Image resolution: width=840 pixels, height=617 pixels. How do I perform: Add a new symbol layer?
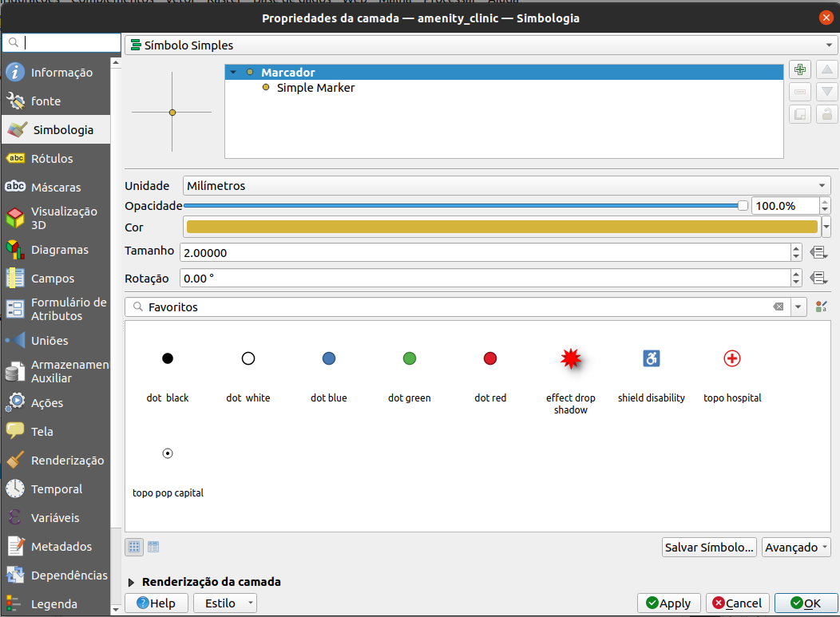[x=800, y=69]
